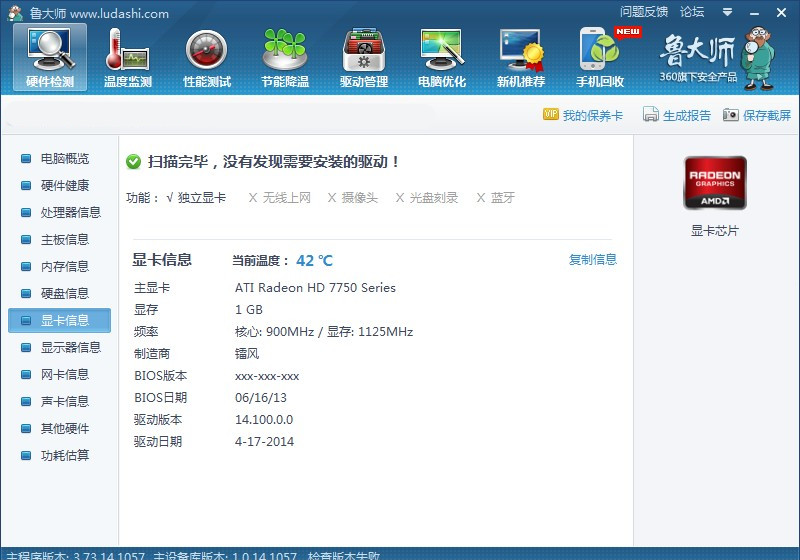Open the 新机推荐 new PC recommendation icon
The width and height of the screenshot is (800, 560).
pos(521,57)
